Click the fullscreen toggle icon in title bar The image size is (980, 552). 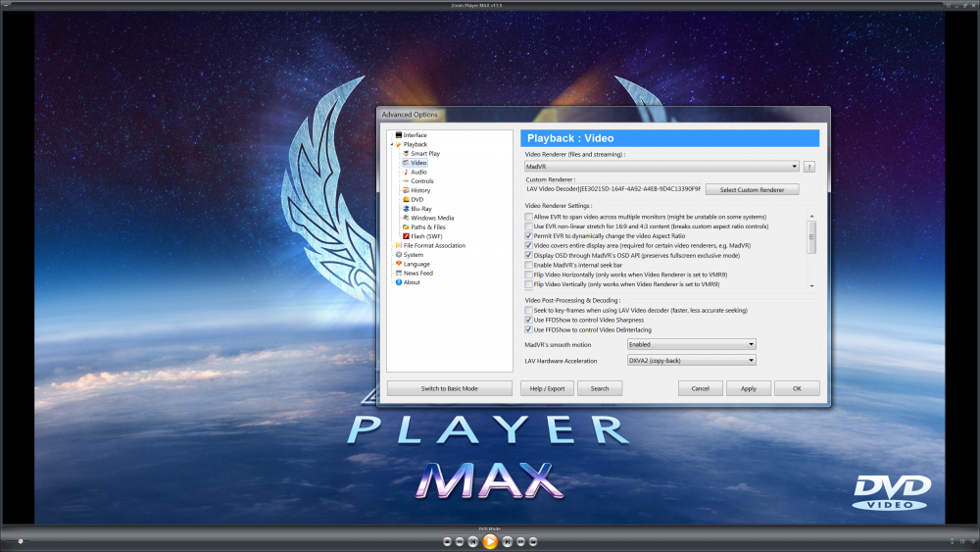tap(949, 6)
